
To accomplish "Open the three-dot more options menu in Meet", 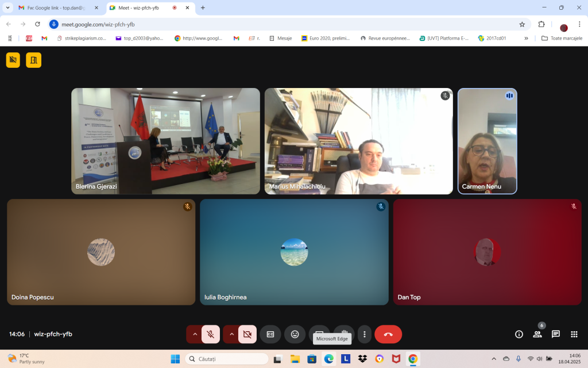I will click(364, 334).
